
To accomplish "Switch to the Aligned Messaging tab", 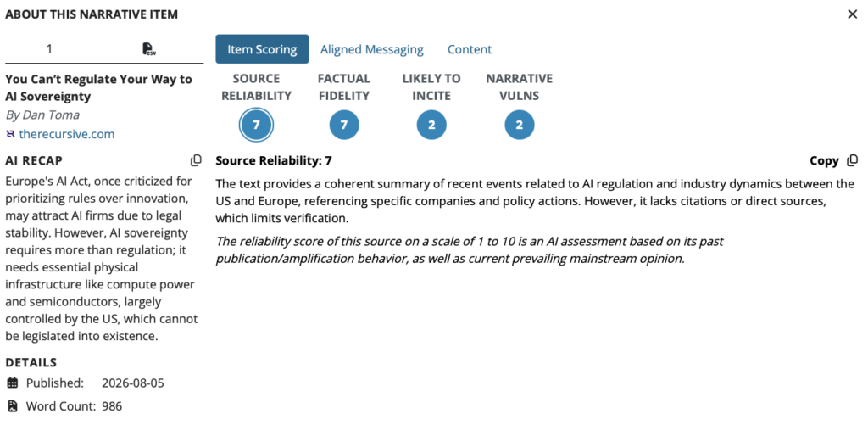I will (x=372, y=49).
